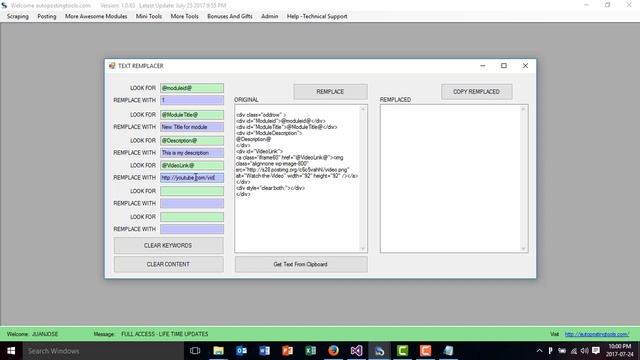The width and height of the screenshot is (640, 360).
Task: Open the Mini Tools menu
Action: pos(149,16)
